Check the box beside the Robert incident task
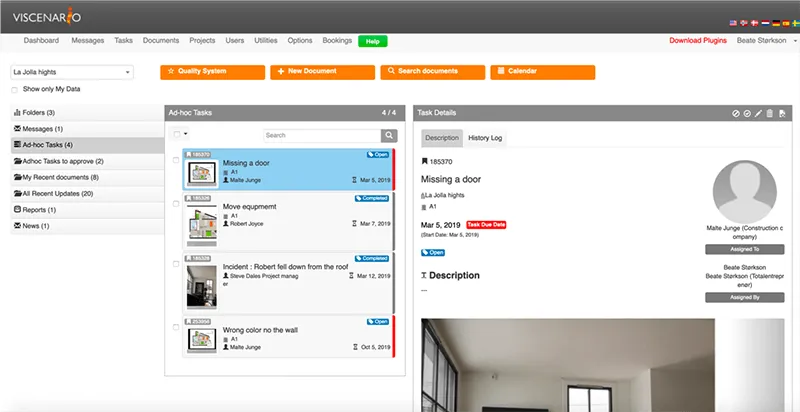This screenshot has width=800, height=412. pyautogui.click(x=176, y=264)
